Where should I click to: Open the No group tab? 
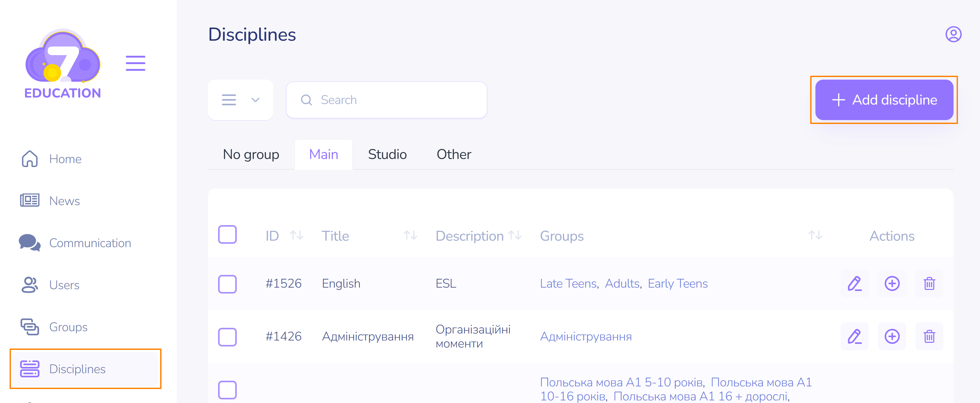point(251,154)
